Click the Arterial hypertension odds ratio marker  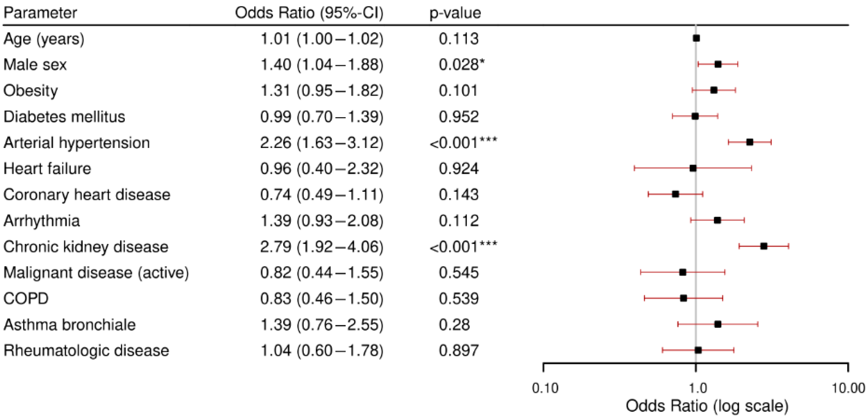(750, 142)
